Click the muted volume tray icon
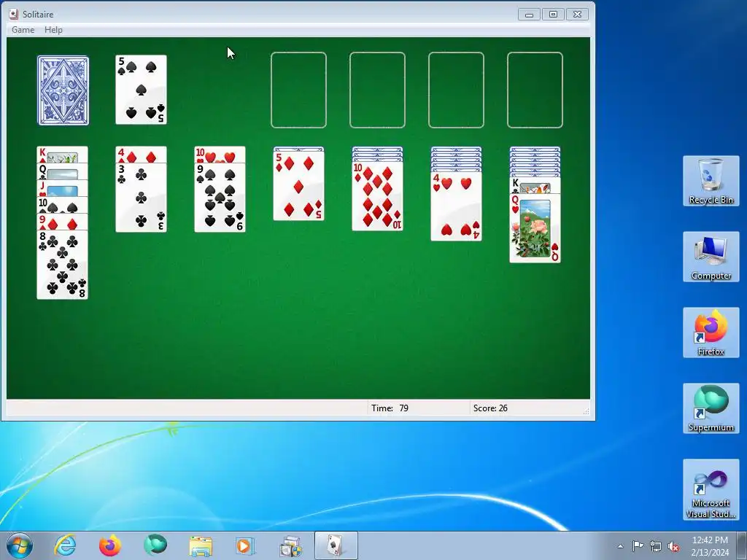This screenshot has height=560, width=747. pos(673,546)
